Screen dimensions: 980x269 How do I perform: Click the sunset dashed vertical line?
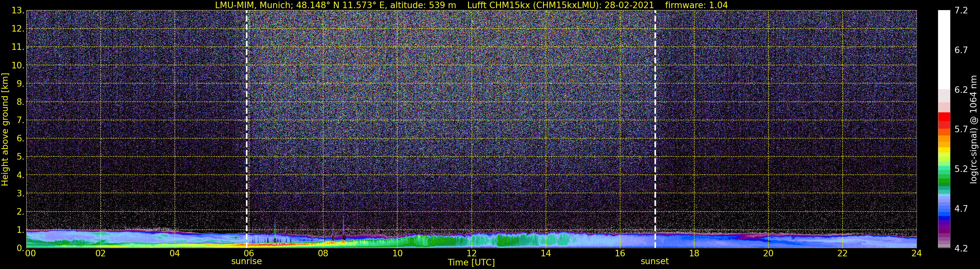(x=655, y=129)
